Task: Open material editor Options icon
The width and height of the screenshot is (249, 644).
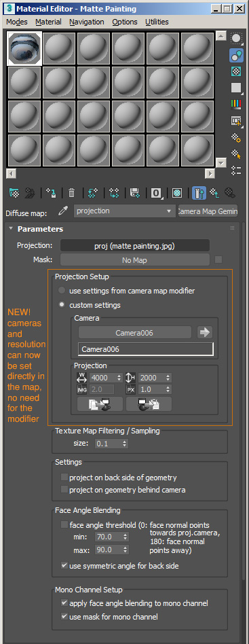Action: coord(236,138)
